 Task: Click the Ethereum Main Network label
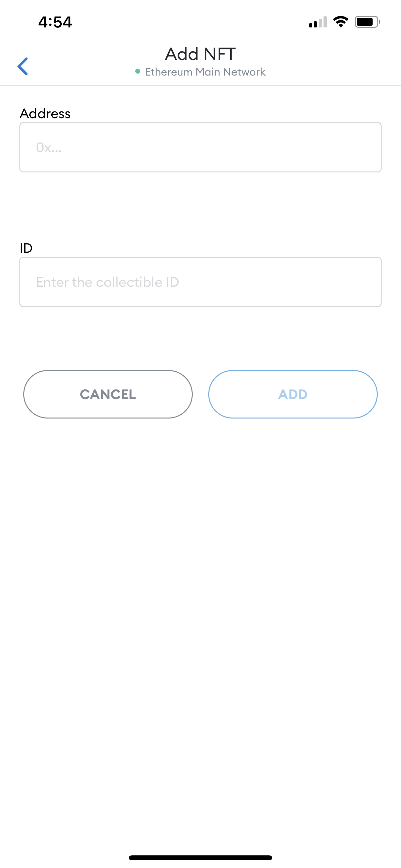pyautogui.click(x=205, y=72)
